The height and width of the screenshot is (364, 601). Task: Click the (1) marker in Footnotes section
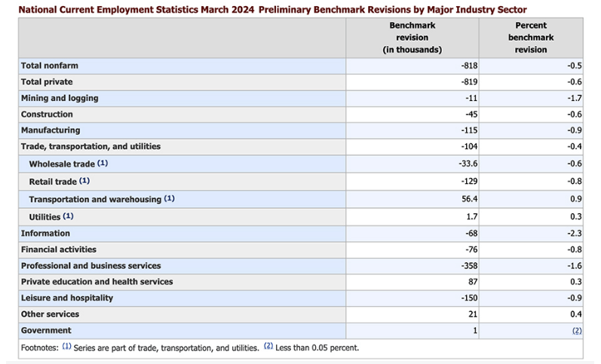click(x=66, y=347)
